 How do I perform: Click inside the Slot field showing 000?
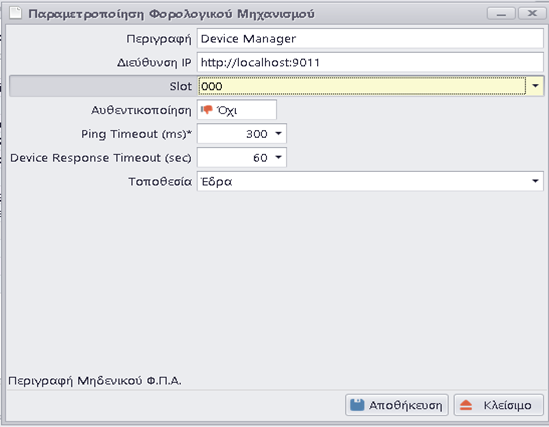coord(362,86)
